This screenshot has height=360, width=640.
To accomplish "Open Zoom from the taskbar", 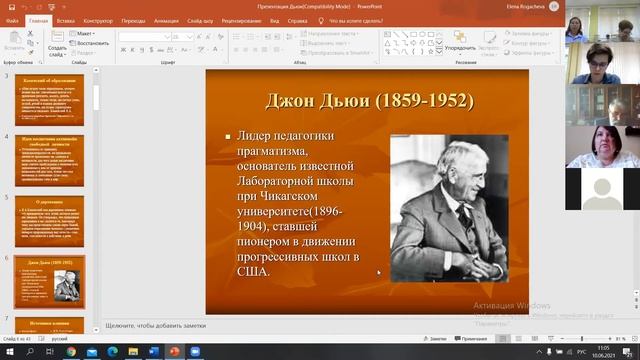I will click(195, 351).
